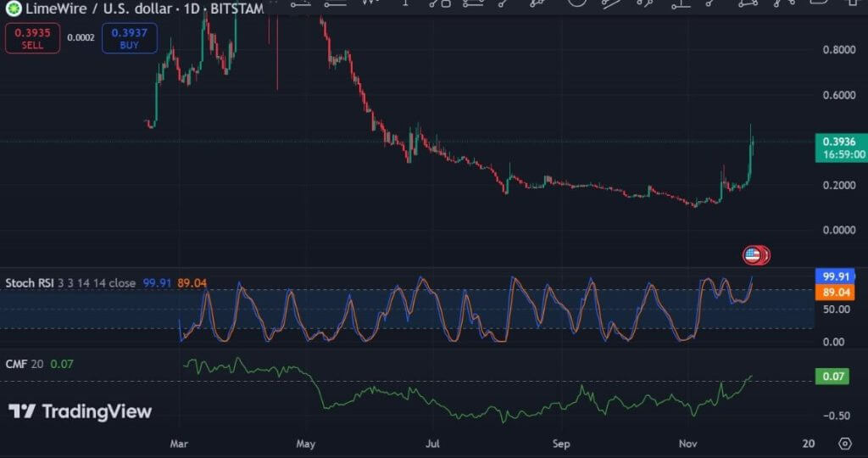Image resolution: width=868 pixels, height=458 pixels.
Task: Open chart settings gear icon
Action: click(x=845, y=443)
